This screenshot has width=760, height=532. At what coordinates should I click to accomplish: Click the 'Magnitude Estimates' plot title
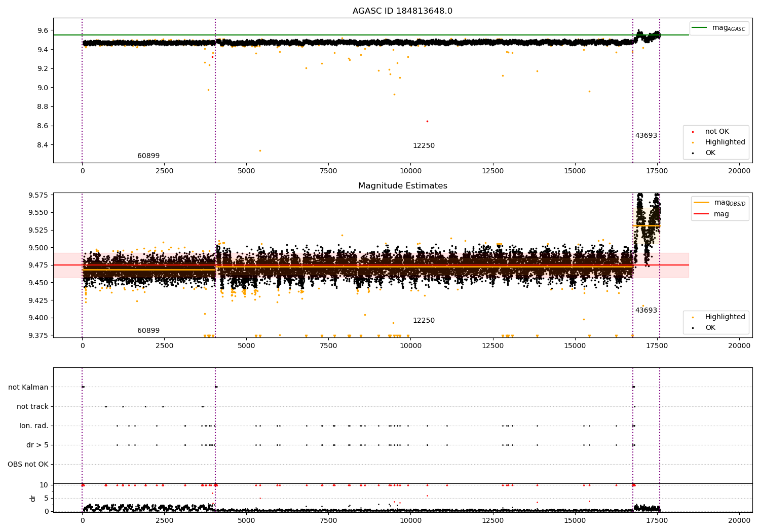tap(402, 186)
